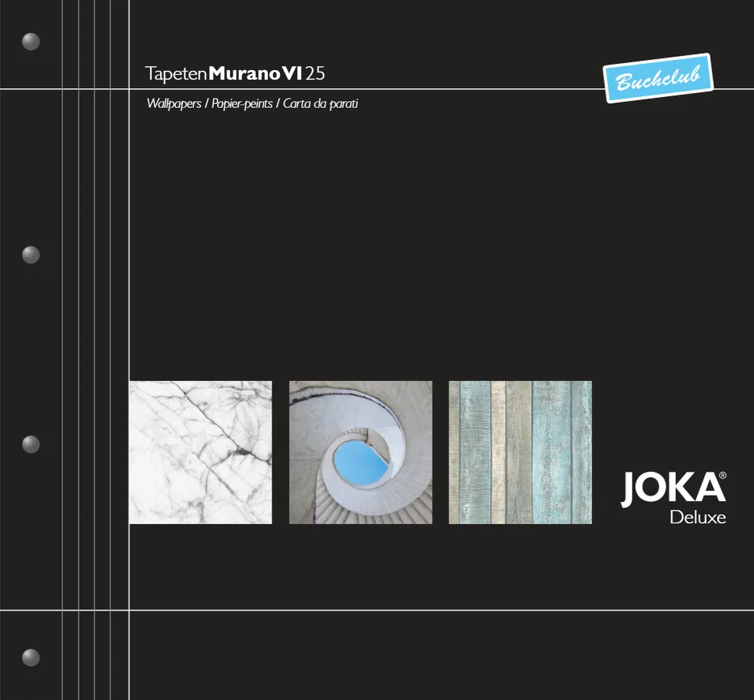Open the weathered wood planks thumbnail
The width and height of the screenshot is (754, 700).
[520, 453]
